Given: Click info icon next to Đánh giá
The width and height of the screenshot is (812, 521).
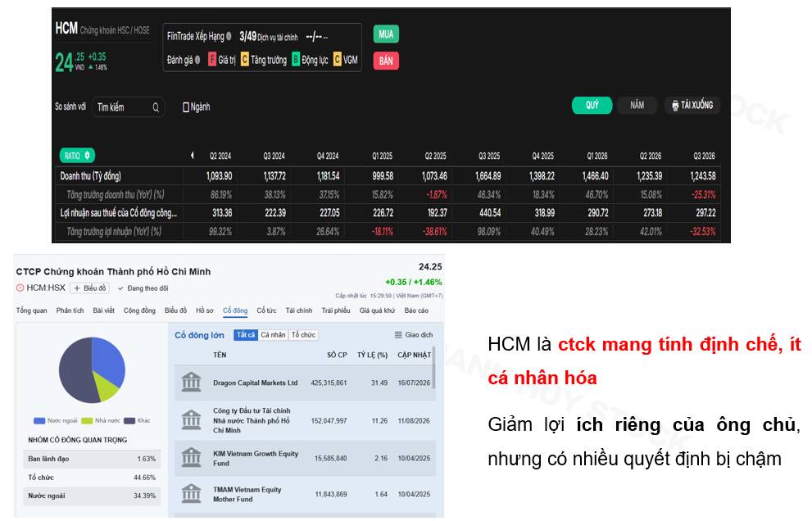Looking at the screenshot, I should click(x=197, y=60).
